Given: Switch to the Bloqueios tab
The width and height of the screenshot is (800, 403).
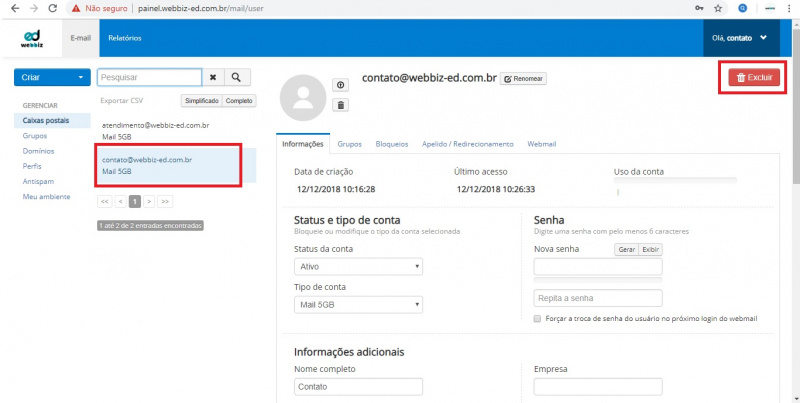Looking at the screenshot, I should point(391,144).
